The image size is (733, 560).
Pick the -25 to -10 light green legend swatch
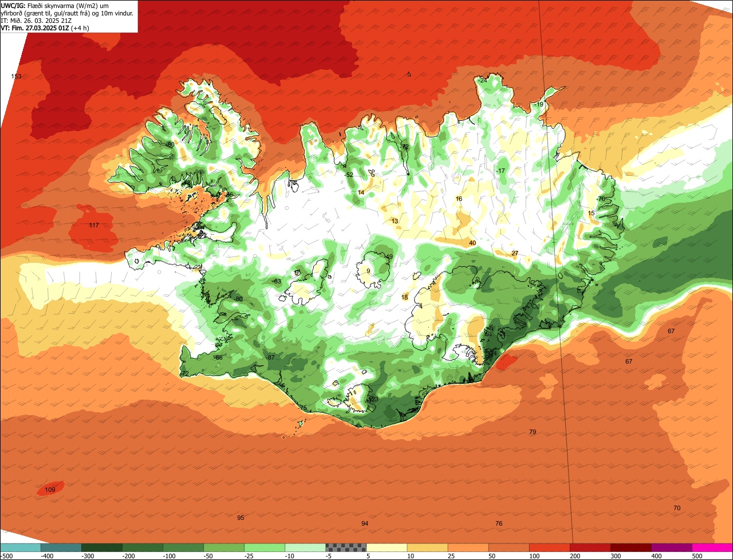(265, 547)
